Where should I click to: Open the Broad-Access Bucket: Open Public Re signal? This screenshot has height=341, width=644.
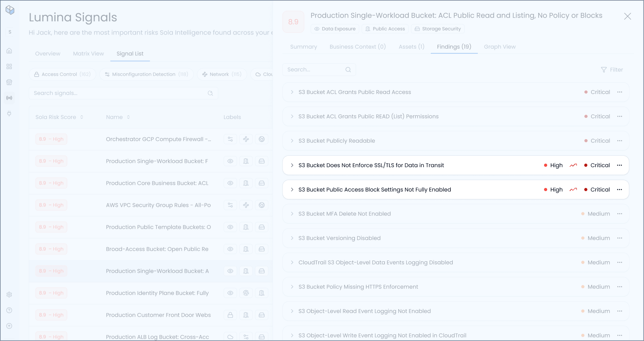point(157,249)
